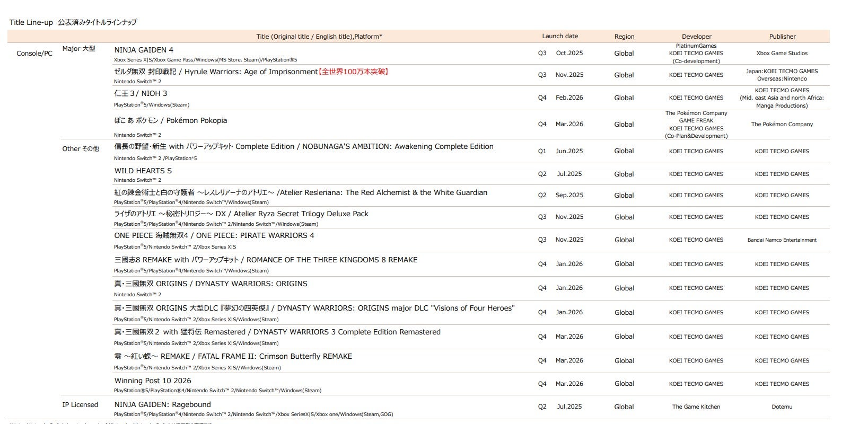Select the Winning Post 10 2026 title
Screen dimensions: 868x424
coord(153,381)
